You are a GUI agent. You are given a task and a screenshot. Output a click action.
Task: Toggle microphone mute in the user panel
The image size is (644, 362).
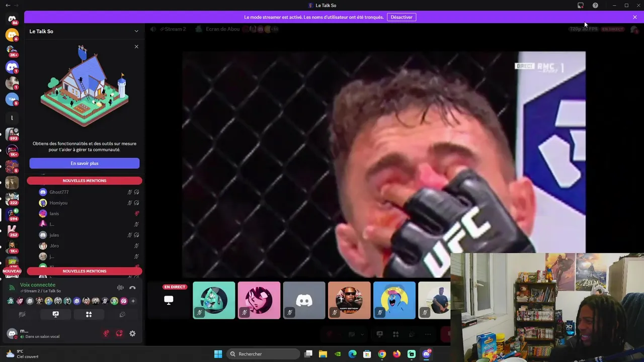point(106,333)
